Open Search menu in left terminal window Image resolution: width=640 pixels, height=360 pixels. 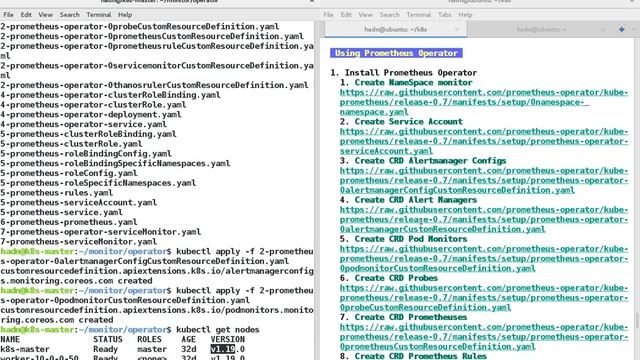[x=69, y=15]
